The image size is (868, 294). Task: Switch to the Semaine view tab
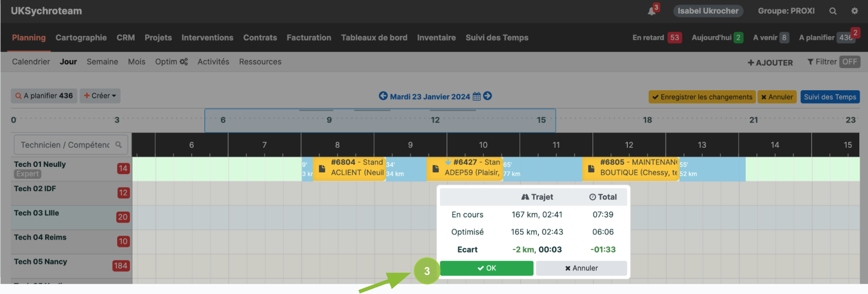(x=102, y=62)
